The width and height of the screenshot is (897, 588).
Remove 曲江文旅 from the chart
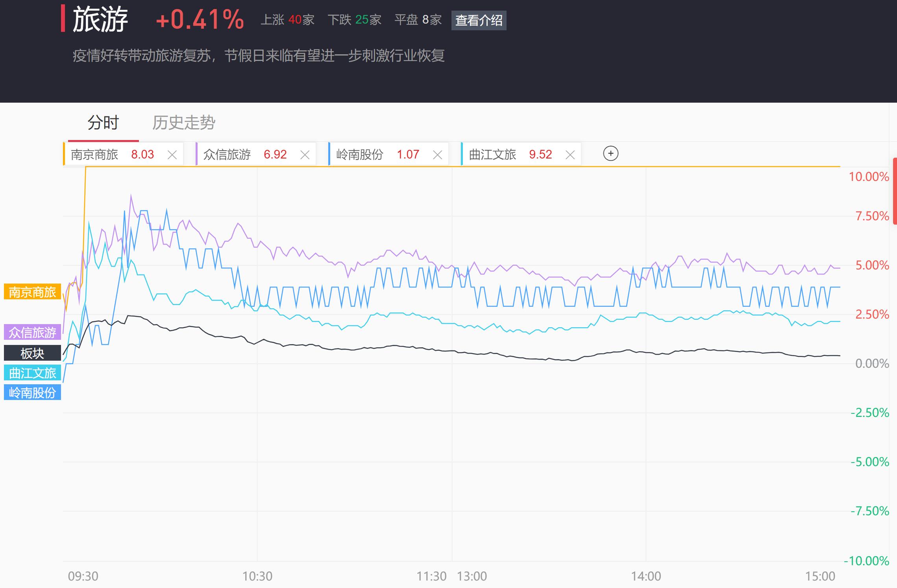pyautogui.click(x=570, y=155)
